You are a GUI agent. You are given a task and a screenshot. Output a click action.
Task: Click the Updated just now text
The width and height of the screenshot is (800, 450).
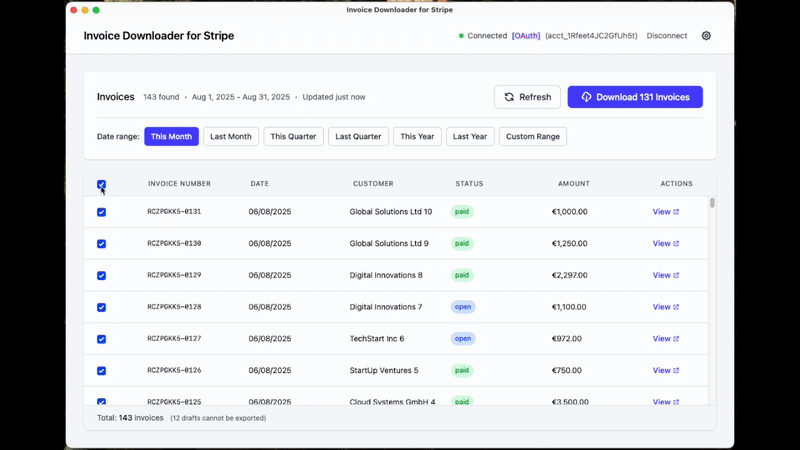pos(334,97)
